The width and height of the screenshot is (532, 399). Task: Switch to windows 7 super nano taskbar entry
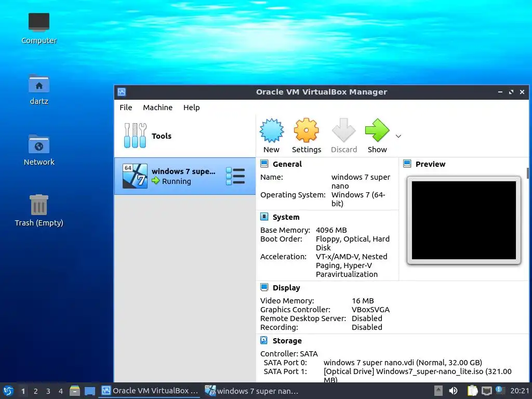(x=252, y=391)
